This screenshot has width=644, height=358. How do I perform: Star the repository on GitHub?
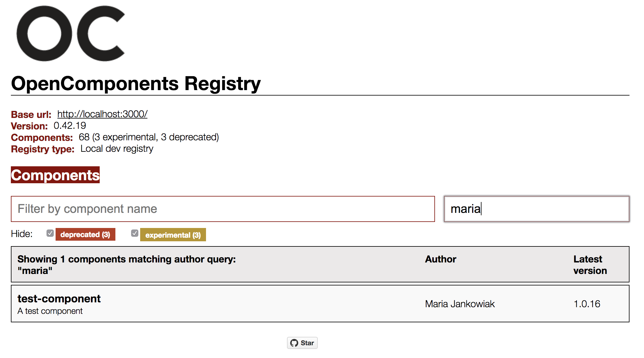pos(302,343)
